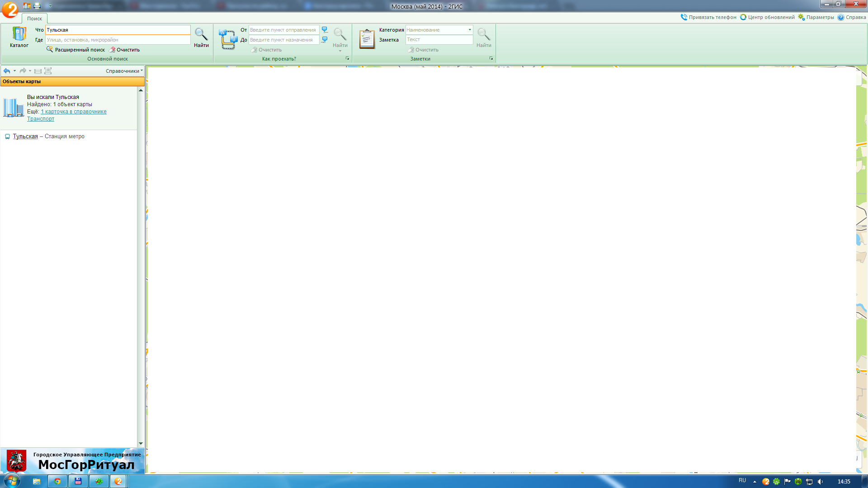Image resolution: width=868 pixels, height=488 pixels.
Task: Open floppy disk app in taskbar
Action: pyautogui.click(x=78, y=481)
